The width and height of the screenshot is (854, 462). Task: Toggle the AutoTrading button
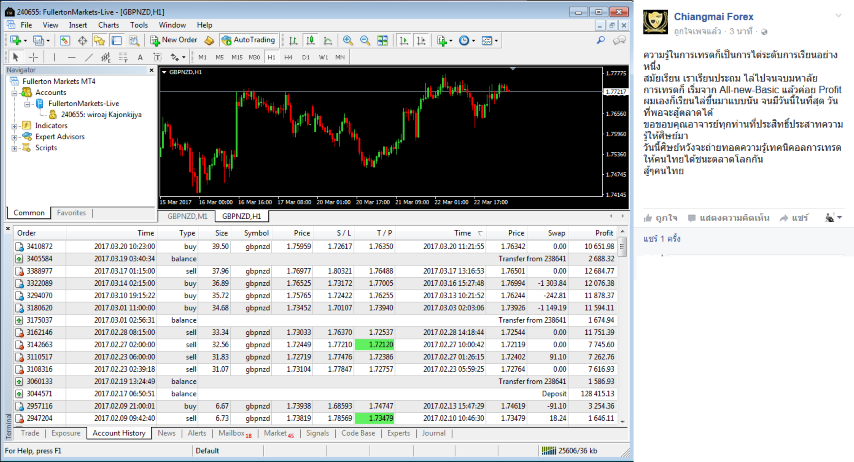249,40
